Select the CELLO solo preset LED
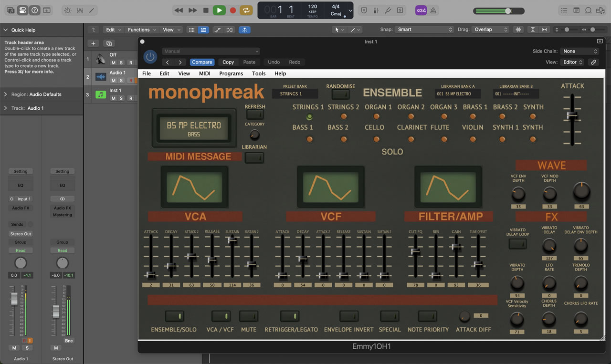The width and height of the screenshot is (611, 364). (376, 139)
